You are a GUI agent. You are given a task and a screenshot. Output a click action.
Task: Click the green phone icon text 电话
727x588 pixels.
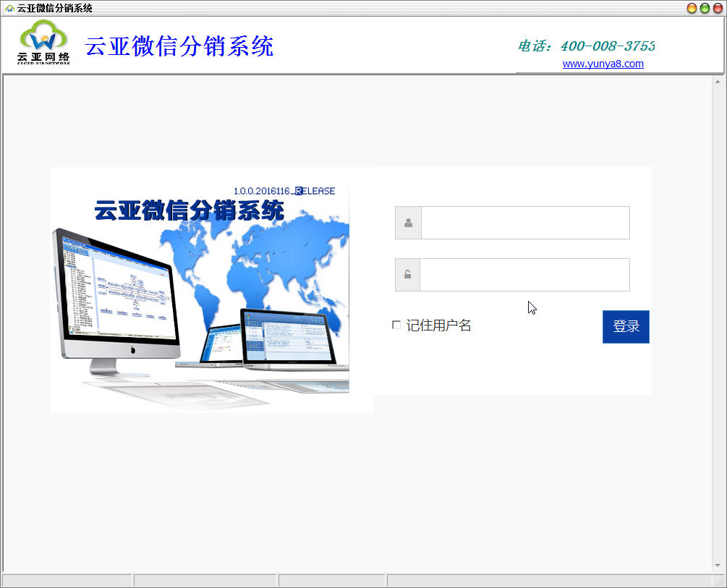[530, 46]
